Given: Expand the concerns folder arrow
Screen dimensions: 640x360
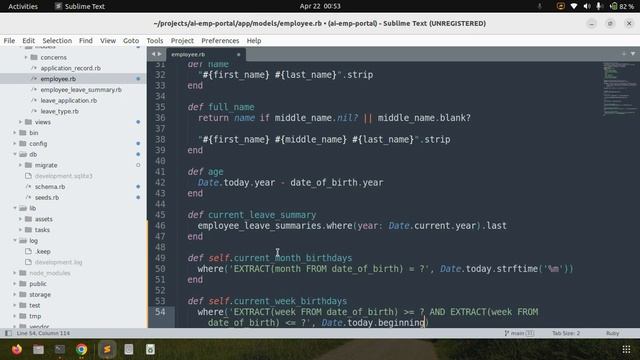Looking at the screenshot, I should pyautogui.click(x=26, y=57).
